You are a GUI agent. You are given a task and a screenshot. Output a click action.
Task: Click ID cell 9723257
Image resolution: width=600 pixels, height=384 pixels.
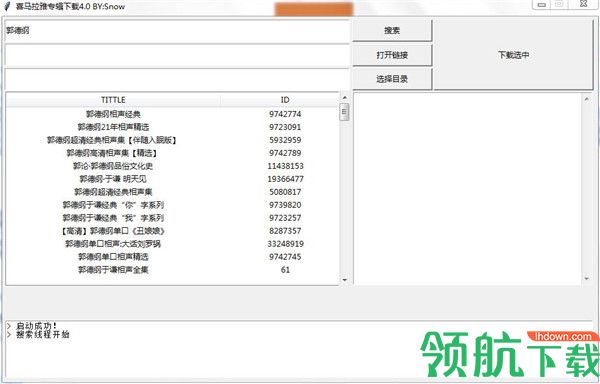pos(285,218)
